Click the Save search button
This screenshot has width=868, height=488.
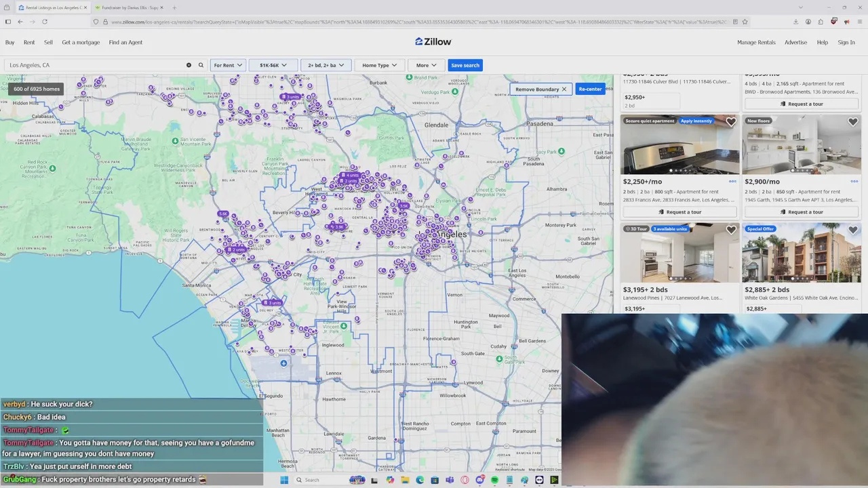(465, 65)
